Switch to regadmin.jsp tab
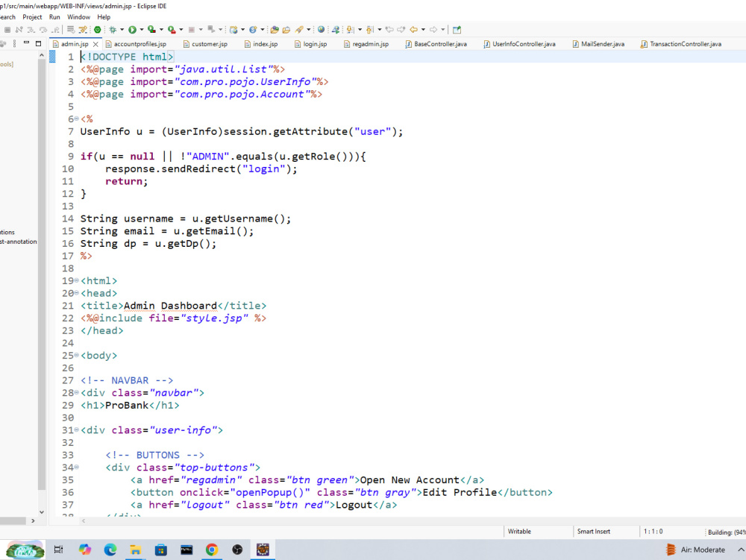The width and height of the screenshot is (746, 560). point(366,44)
